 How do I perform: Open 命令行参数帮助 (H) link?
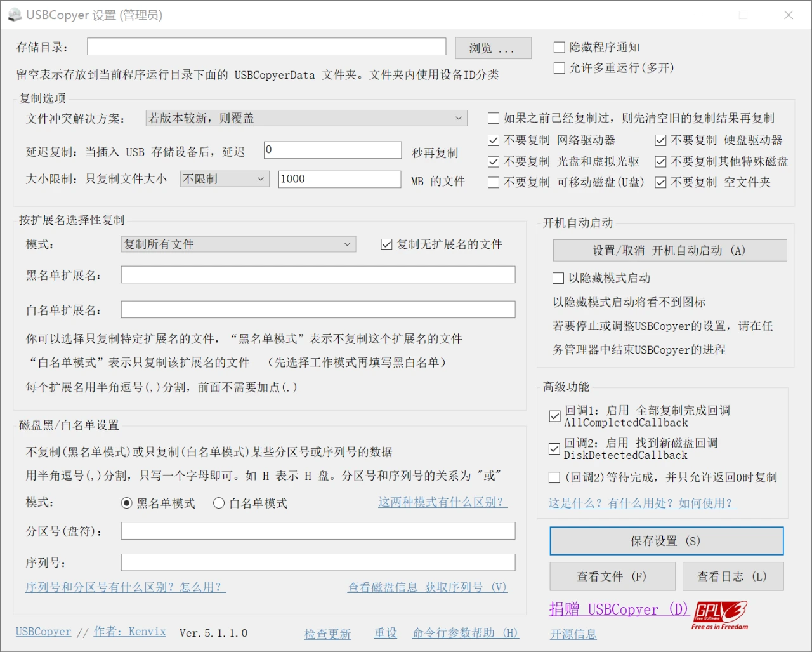(466, 633)
